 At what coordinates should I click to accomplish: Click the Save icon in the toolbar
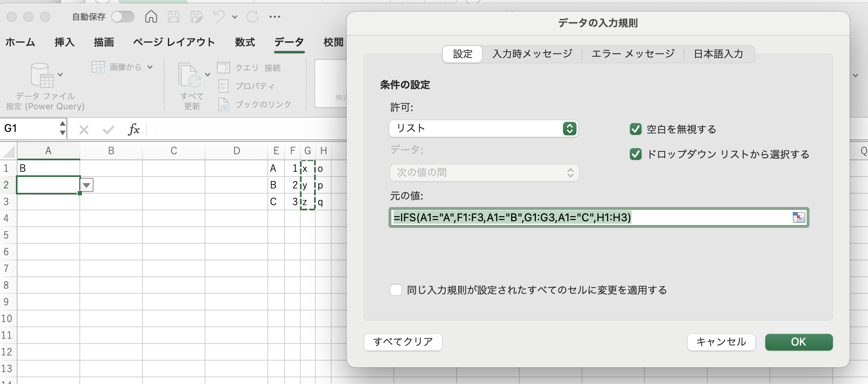coord(174,17)
